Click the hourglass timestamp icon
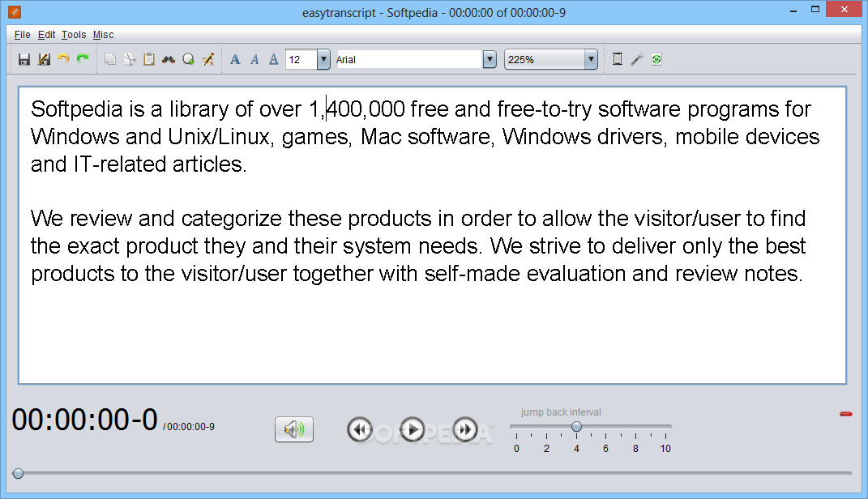868x499 pixels. coord(618,59)
